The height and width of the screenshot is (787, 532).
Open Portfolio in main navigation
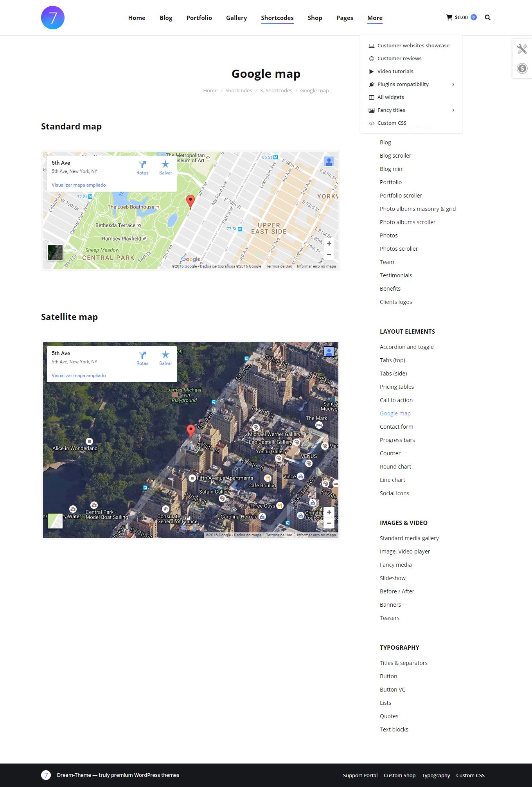tap(199, 18)
